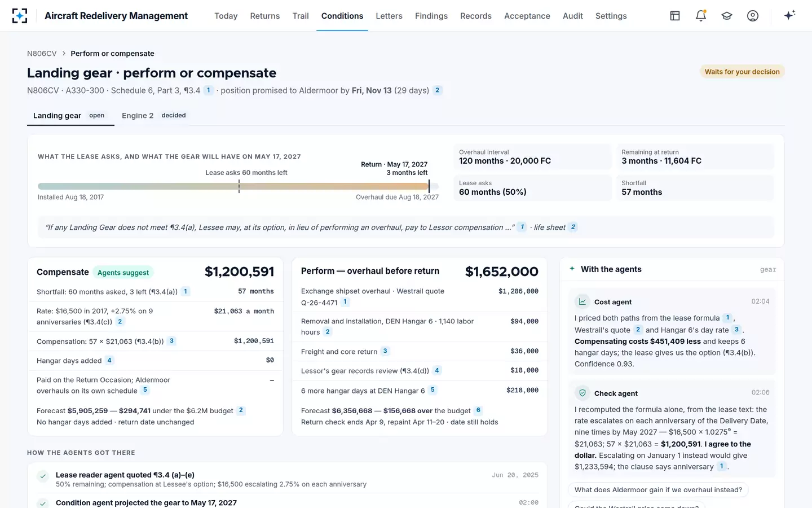Screen dimensions: 812x508
Task: Open citation 2 after the 29 days deadline
Action: pos(437,90)
